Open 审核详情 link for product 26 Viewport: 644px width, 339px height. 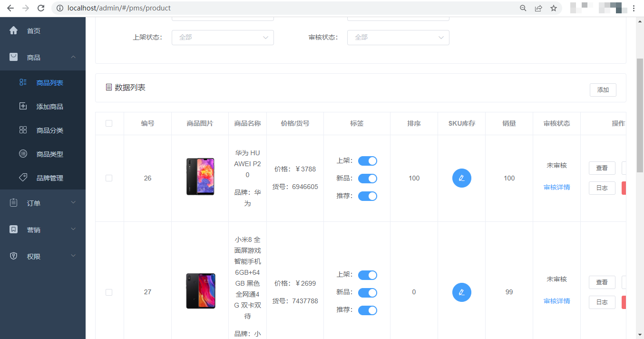click(556, 187)
